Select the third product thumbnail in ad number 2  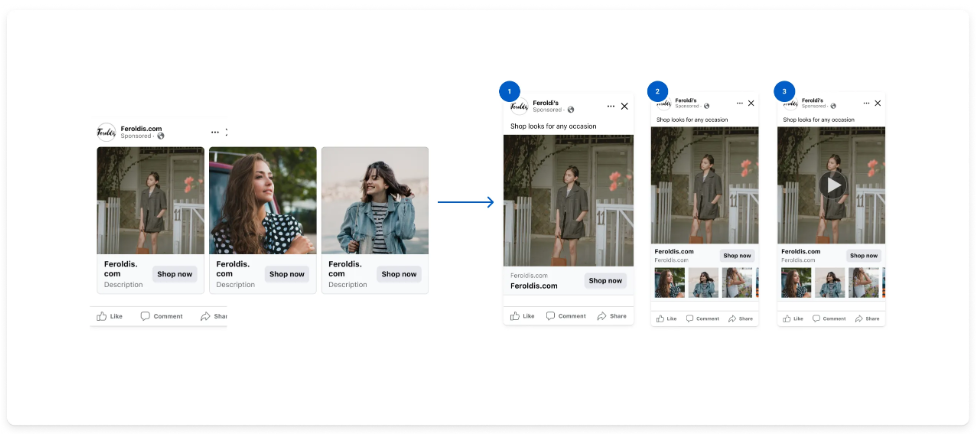point(737,283)
